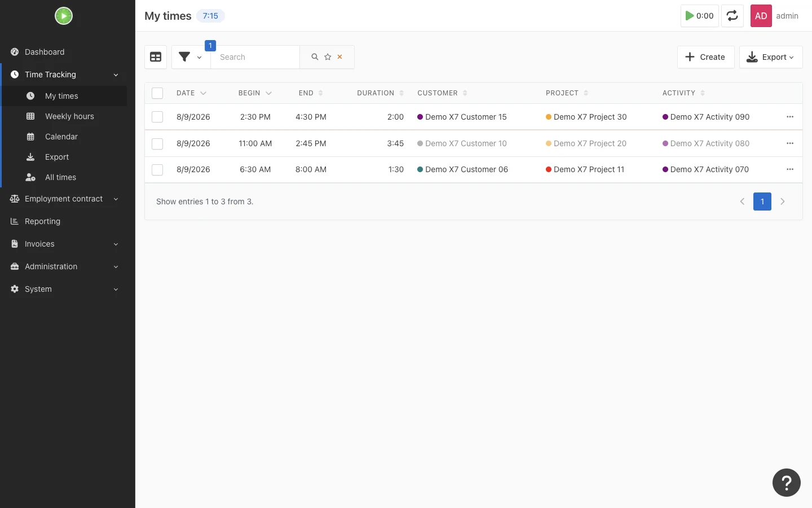The image size is (812, 508).
Task: Sort by the DURATION column header
Action: click(x=380, y=93)
